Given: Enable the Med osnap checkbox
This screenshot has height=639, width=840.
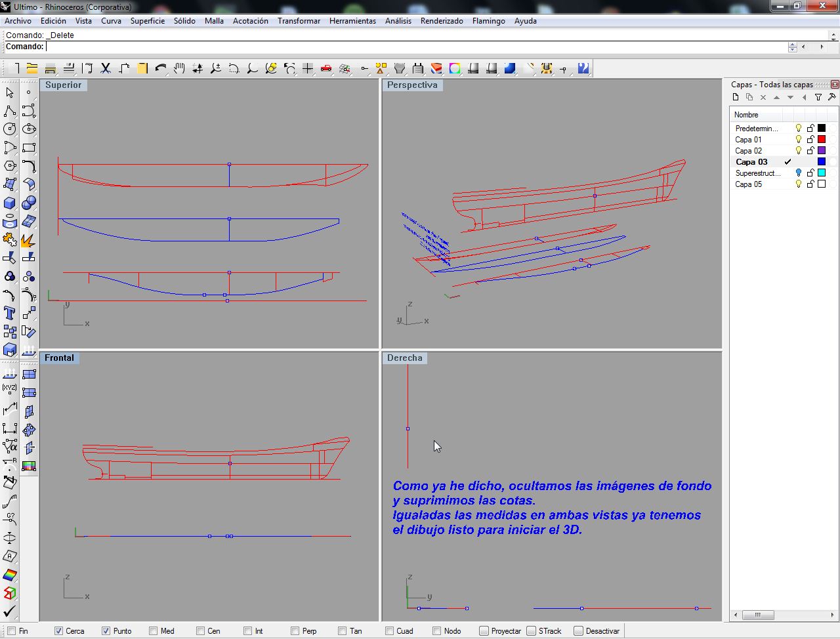Looking at the screenshot, I should 153,631.
